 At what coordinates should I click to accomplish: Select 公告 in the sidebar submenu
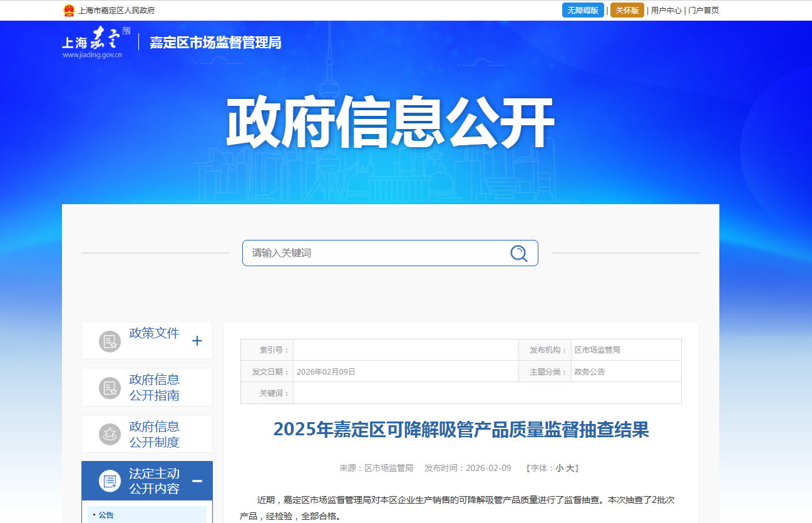coord(106,515)
